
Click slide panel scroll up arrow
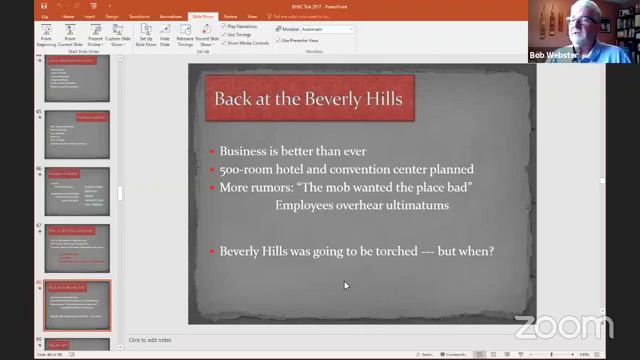[120, 58]
